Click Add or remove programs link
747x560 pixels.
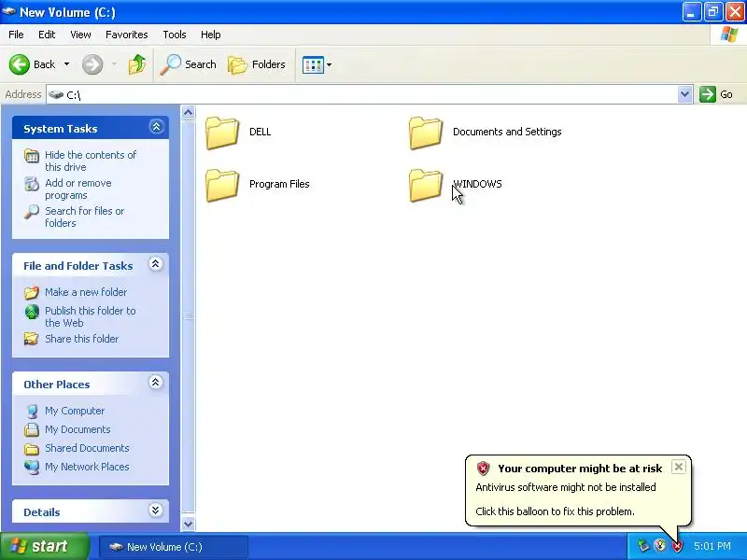[78, 189]
